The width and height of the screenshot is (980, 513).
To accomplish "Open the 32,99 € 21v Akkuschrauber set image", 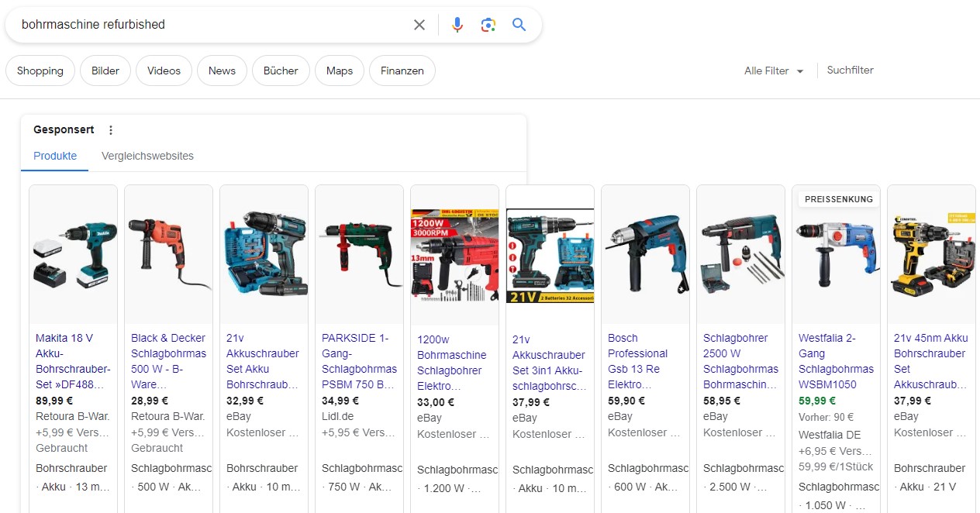I will [x=264, y=254].
